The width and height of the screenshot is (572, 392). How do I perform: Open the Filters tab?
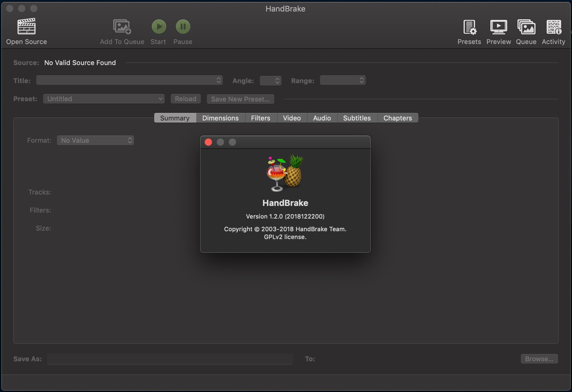tap(261, 118)
